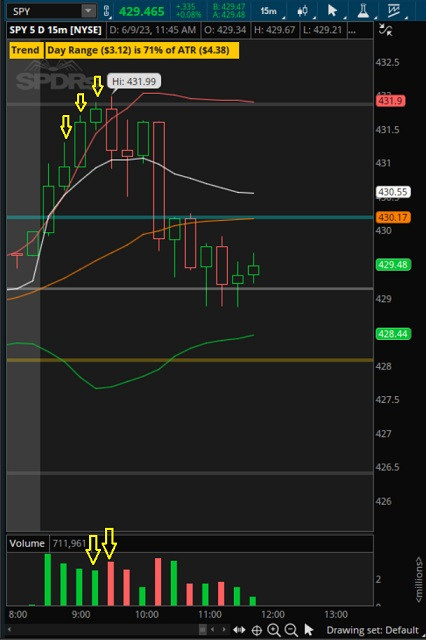Click the Trend label button

click(25, 50)
